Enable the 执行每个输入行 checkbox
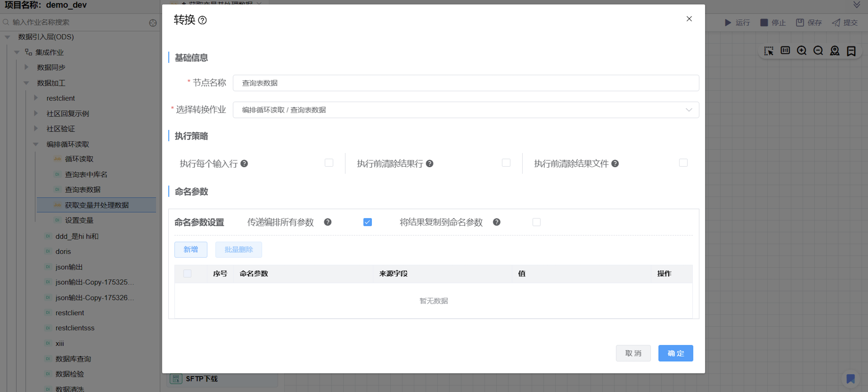 coord(329,163)
